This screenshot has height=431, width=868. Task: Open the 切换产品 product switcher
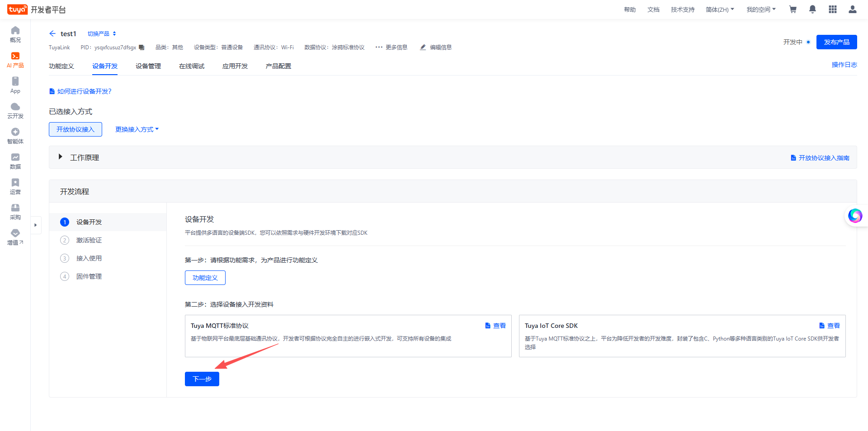point(102,34)
